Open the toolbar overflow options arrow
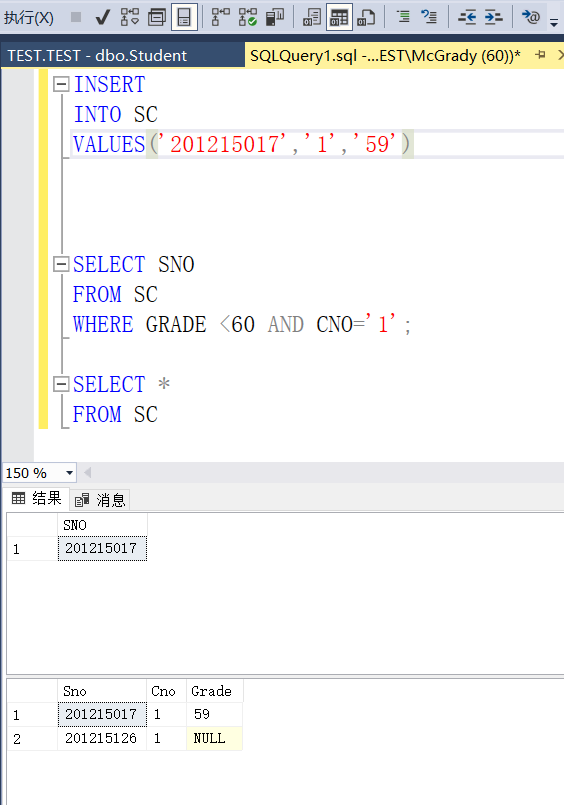The image size is (564, 805). [554, 23]
